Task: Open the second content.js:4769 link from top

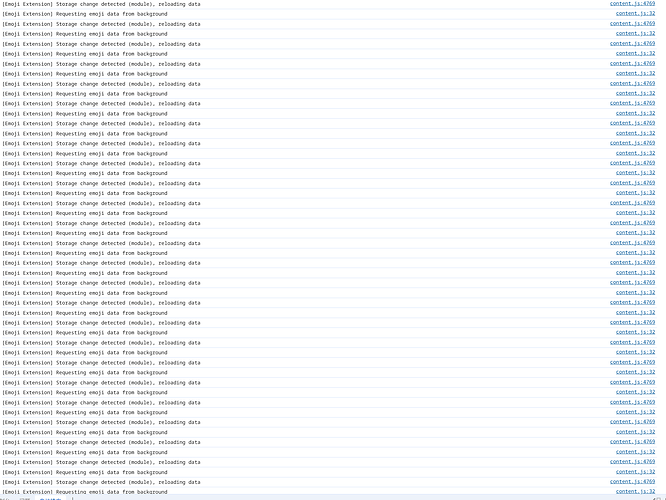Action: 632,23
